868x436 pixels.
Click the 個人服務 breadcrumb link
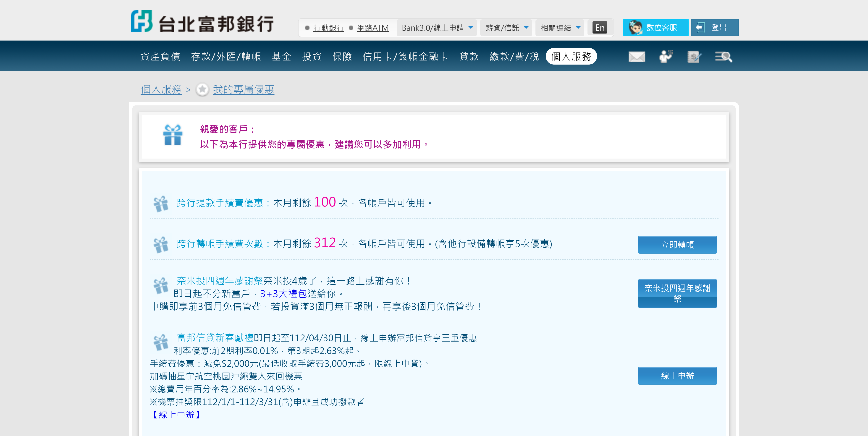[x=161, y=89]
